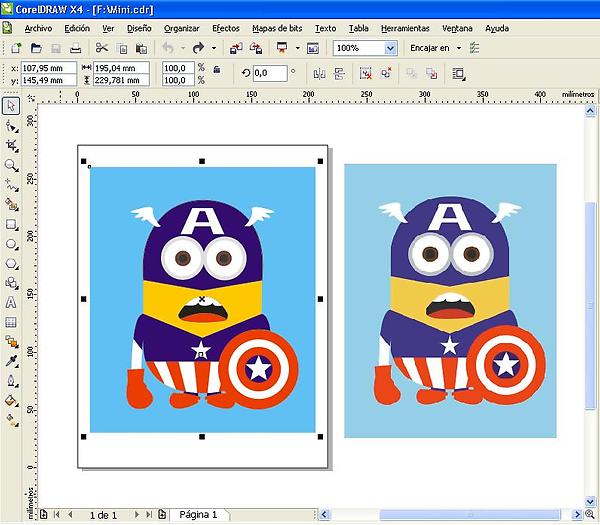Open the zoom level 100% dropdown
Image resolution: width=600 pixels, height=525 pixels.
390,48
